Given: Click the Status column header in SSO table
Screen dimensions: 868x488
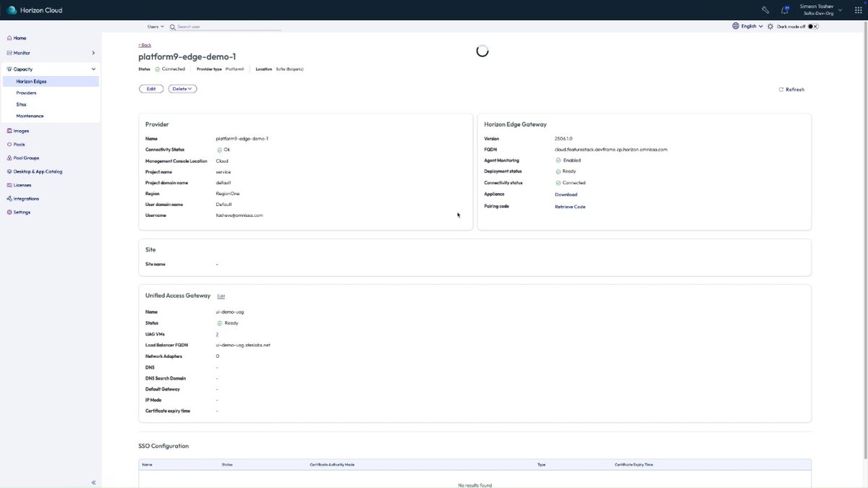Looking at the screenshot, I should (x=227, y=465).
